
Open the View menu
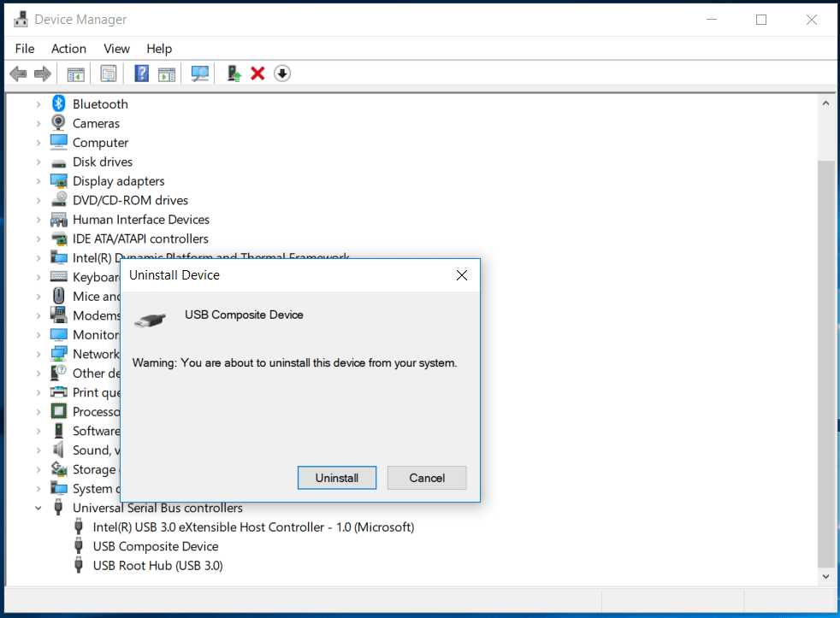[116, 49]
